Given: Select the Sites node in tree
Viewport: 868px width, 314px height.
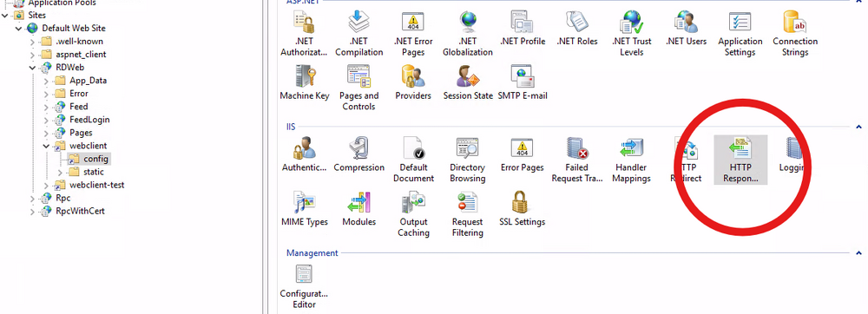Looking at the screenshot, I should click(37, 15).
